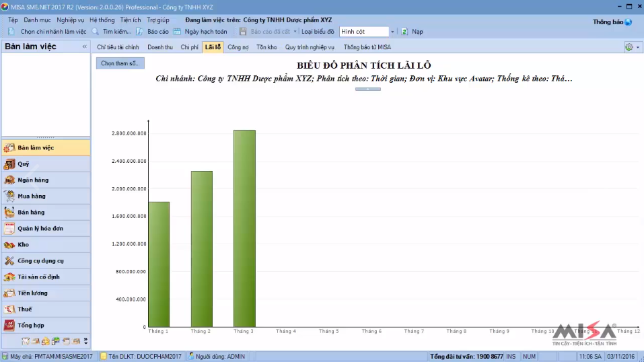644x362 pixels.
Task: Switch to Chi phí tab
Action: click(189, 47)
